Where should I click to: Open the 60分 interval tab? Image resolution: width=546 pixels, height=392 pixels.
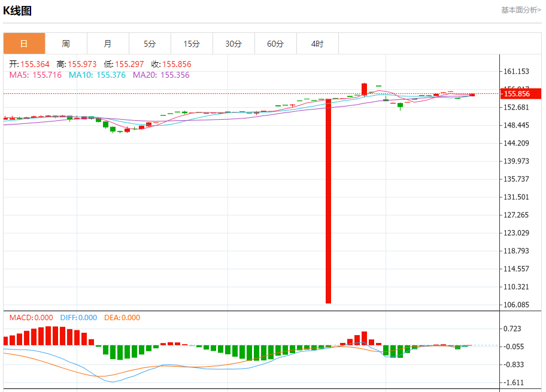pyautogui.click(x=275, y=44)
